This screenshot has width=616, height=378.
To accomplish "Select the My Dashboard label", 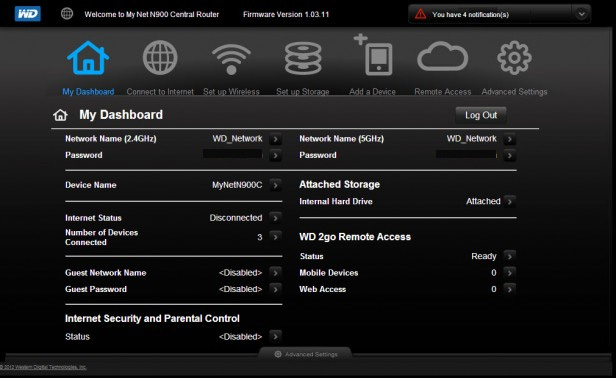I will (x=88, y=92).
